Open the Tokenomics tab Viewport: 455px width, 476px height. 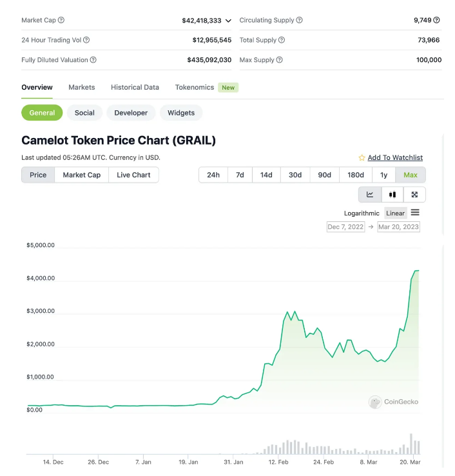(195, 88)
